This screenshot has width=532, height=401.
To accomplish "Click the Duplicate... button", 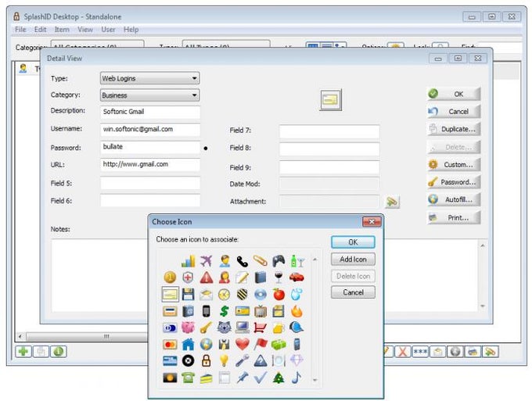I will point(454,129).
